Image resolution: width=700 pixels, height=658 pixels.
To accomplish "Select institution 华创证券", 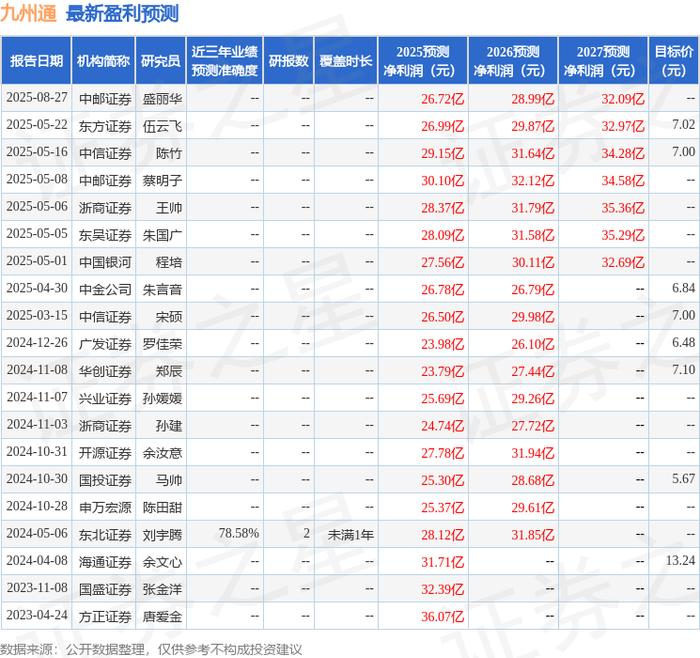I will (105, 371).
